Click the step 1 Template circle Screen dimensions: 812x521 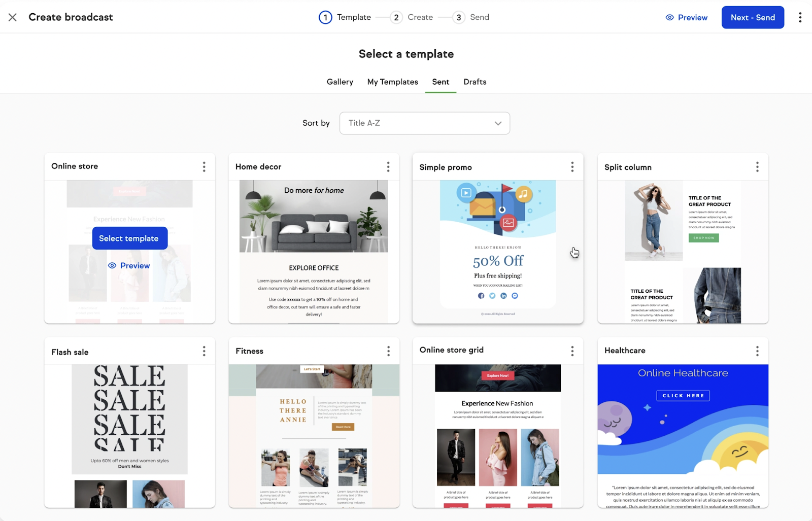[x=325, y=17]
